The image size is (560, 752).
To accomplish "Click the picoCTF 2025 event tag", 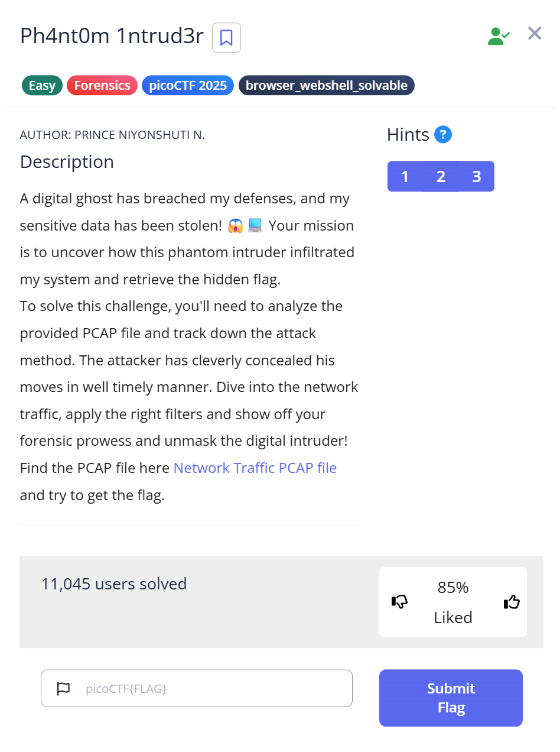I will coord(188,86).
